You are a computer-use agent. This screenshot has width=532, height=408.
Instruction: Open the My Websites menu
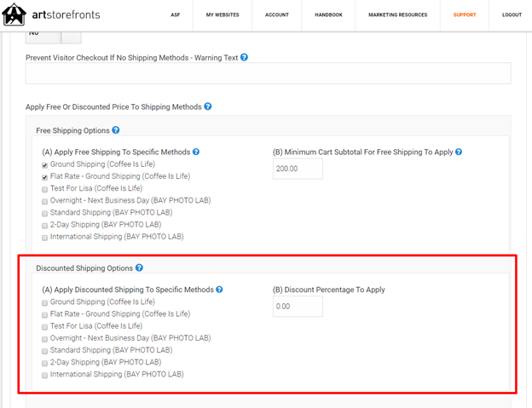pos(222,15)
